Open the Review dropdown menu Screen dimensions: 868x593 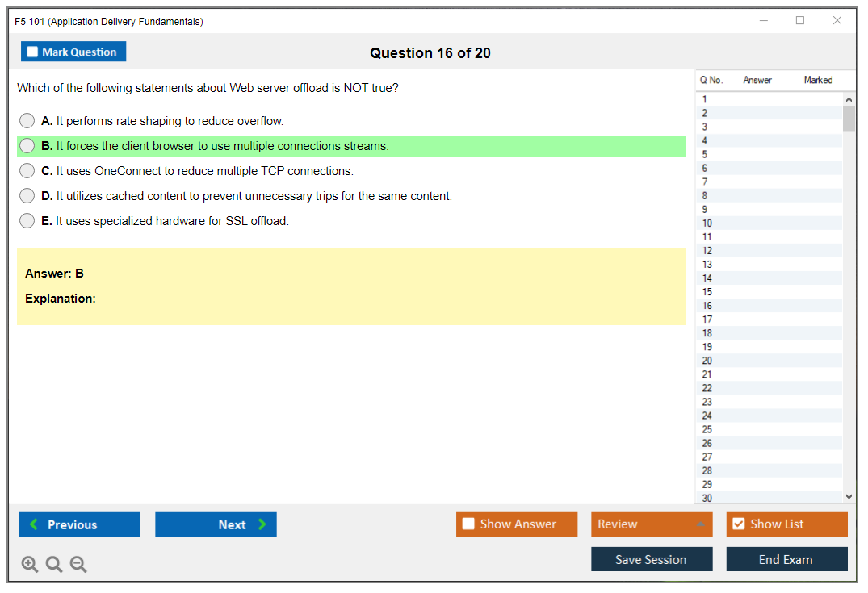[652, 524]
